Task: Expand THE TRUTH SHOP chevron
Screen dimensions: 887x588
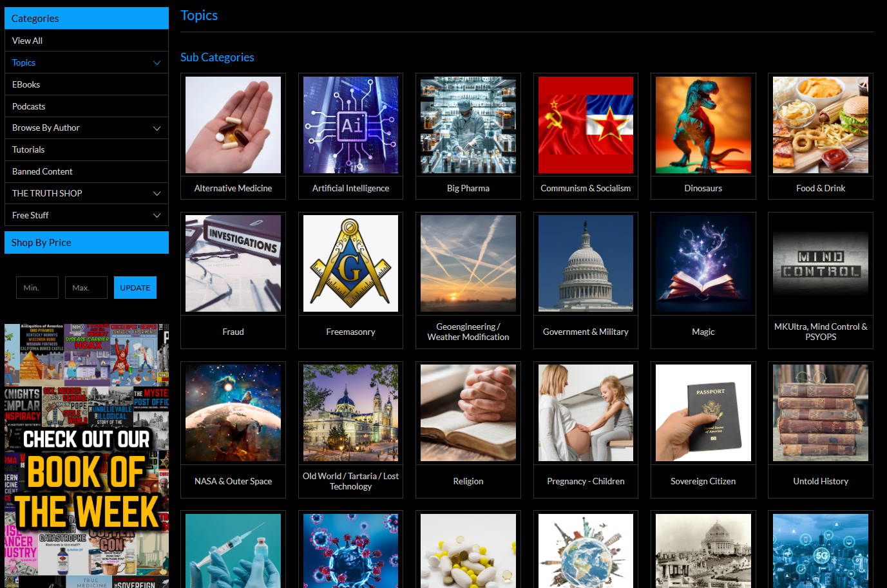Action: click(157, 193)
